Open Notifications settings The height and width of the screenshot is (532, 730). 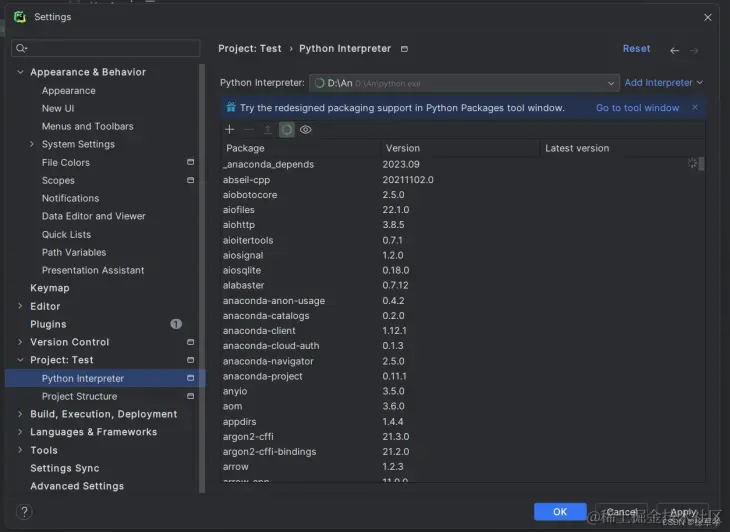pos(70,198)
